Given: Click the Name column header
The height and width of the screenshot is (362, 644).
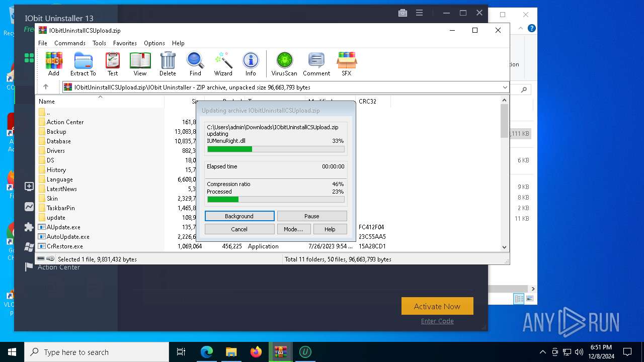Looking at the screenshot, I should point(101,101).
